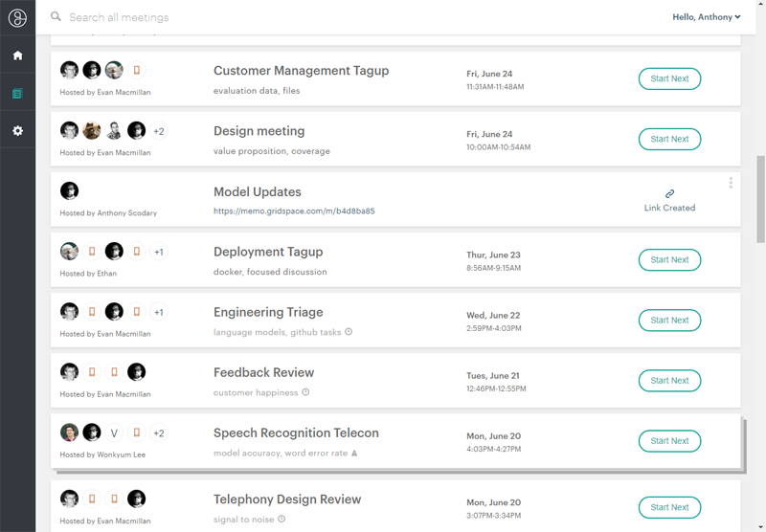Open Telephony Design Review meeting title
The image size is (766, 532).
[287, 499]
